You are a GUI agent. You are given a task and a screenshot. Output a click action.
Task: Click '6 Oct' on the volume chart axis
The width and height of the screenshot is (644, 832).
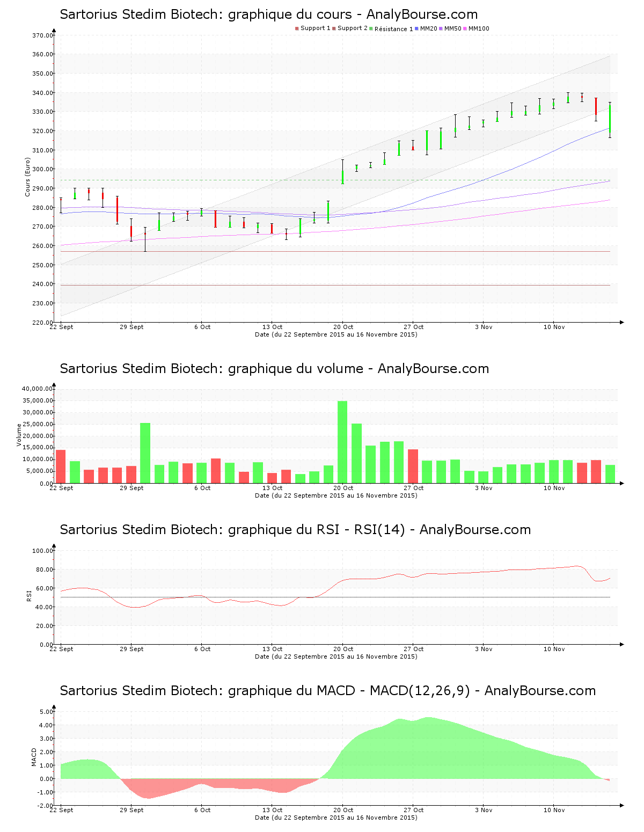coord(202,488)
